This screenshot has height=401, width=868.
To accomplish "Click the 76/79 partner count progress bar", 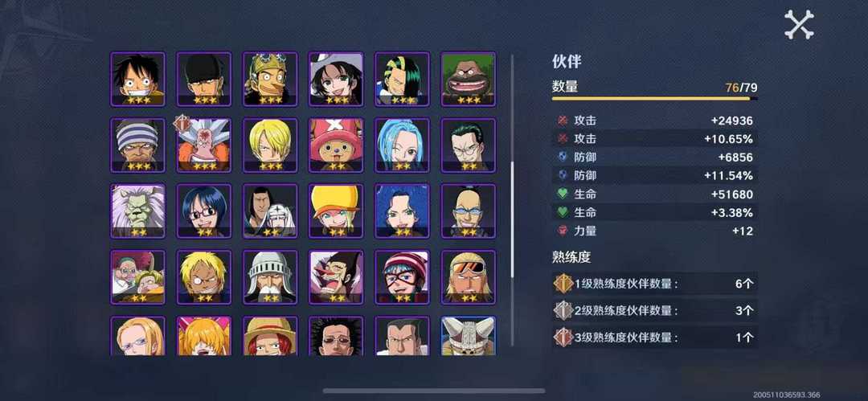I will tap(655, 99).
